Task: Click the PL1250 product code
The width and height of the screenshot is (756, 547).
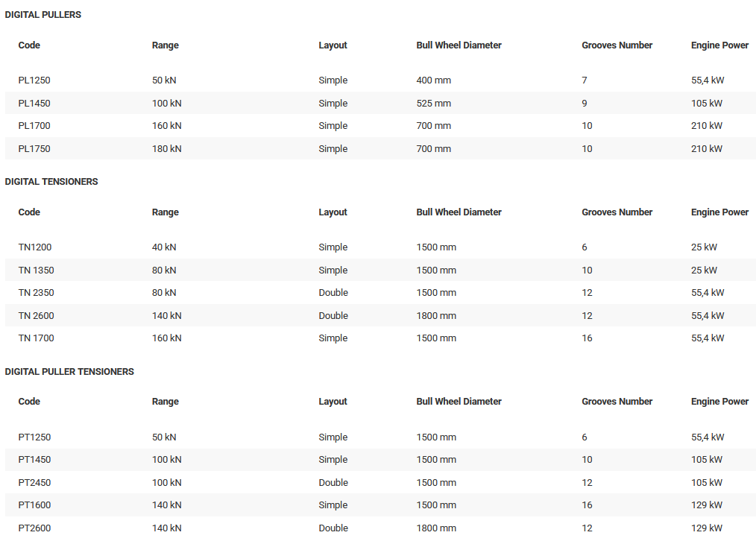Action: click(34, 80)
